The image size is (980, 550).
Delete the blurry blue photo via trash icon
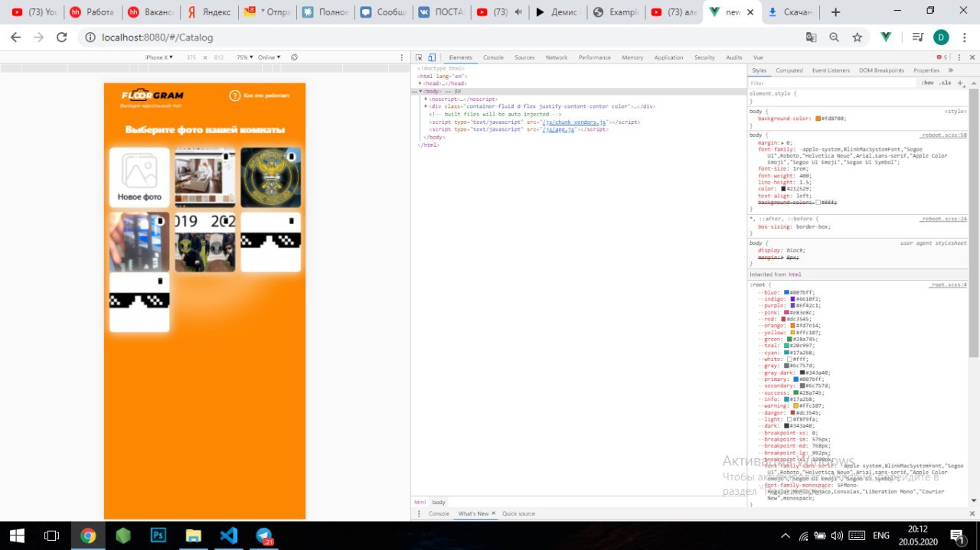pyautogui.click(x=160, y=221)
